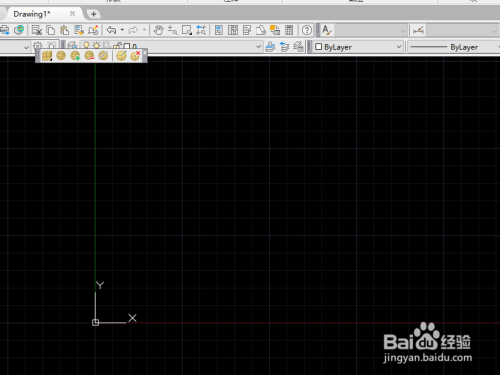
Task: Click the Zoom Previous icon
Action: point(201,30)
